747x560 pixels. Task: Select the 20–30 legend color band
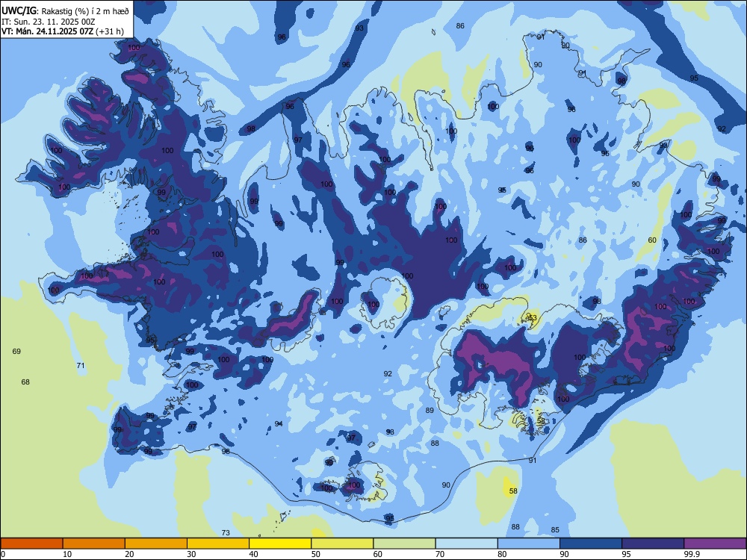(156, 544)
